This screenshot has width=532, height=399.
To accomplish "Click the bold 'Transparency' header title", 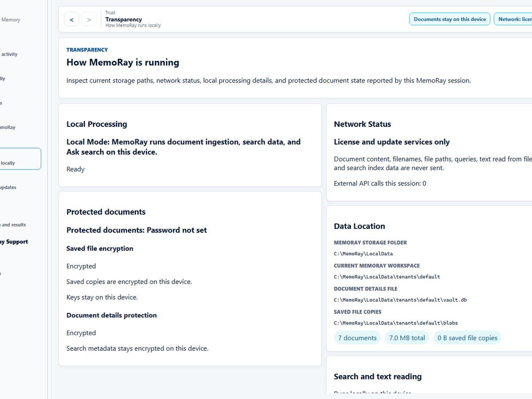I will pos(124,19).
